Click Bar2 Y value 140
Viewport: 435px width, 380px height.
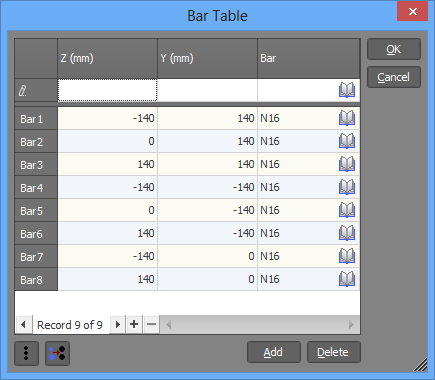tap(207, 141)
